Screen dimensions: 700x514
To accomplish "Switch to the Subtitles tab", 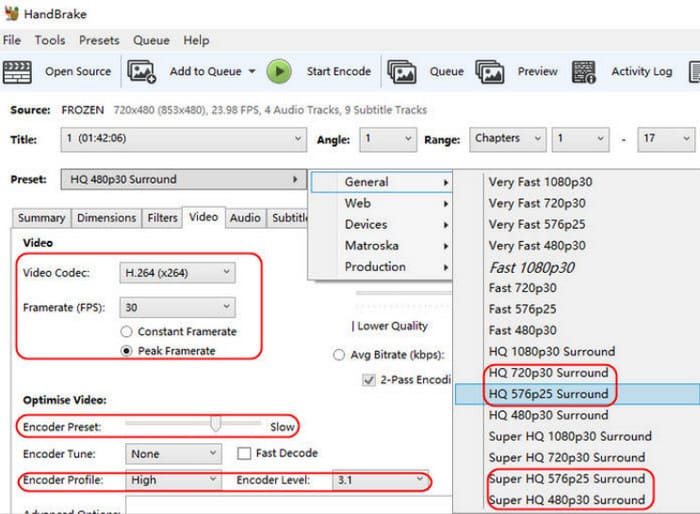I will [x=288, y=218].
